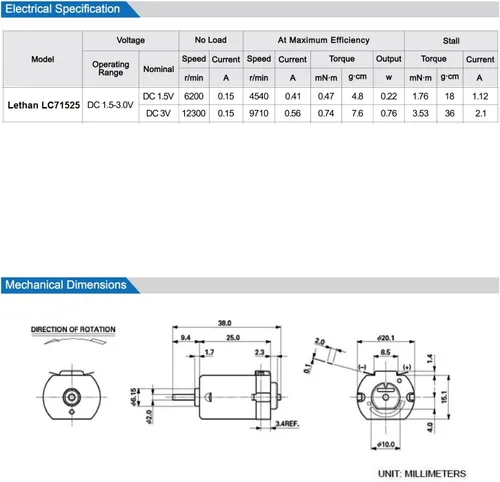The width and height of the screenshot is (500, 482).
Task: Click the no-load speed value '12300'
Action: pyautogui.click(x=194, y=114)
